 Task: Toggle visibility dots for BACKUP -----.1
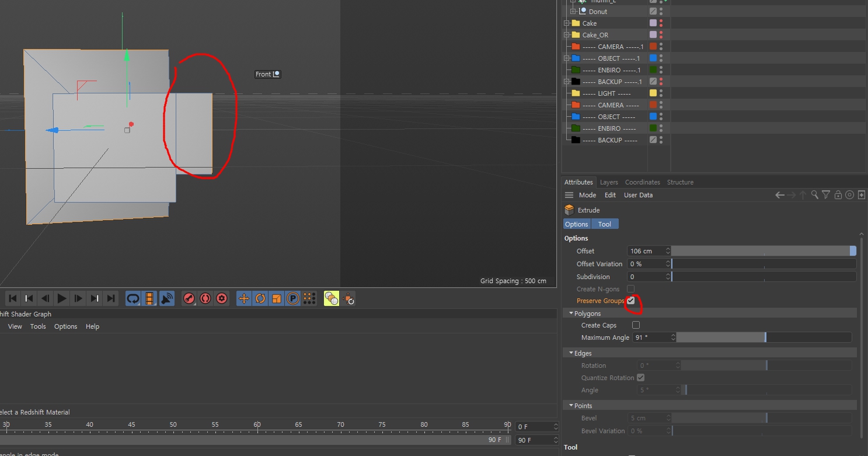tap(661, 82)
